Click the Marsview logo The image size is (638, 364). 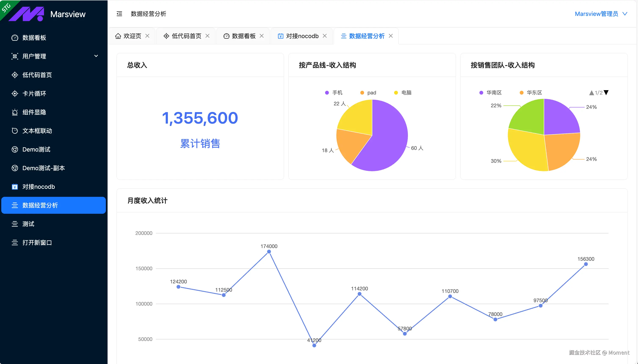27,14
